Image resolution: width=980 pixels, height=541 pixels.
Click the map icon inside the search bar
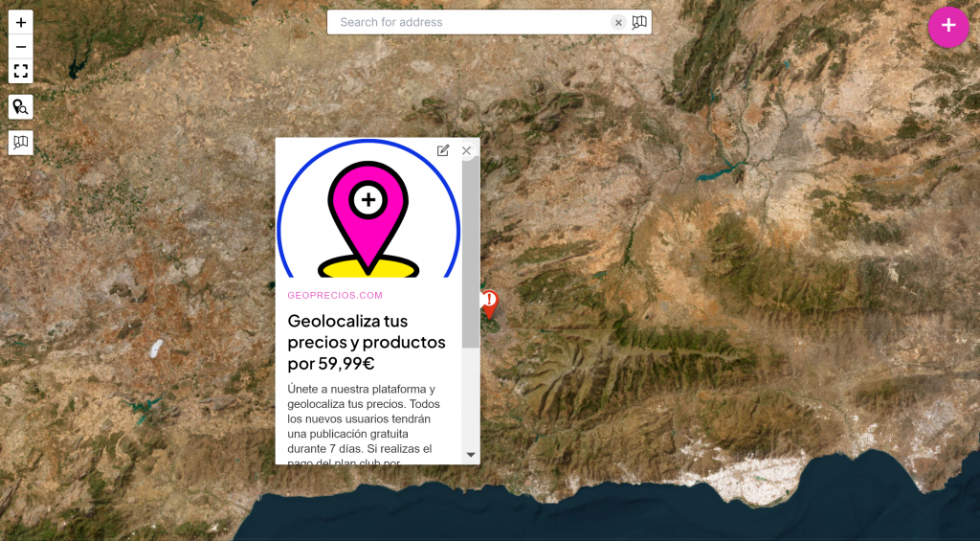coord(639,22)
